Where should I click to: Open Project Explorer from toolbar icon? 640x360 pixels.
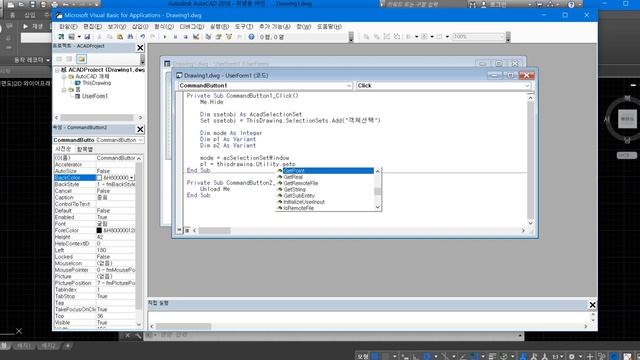208,37
